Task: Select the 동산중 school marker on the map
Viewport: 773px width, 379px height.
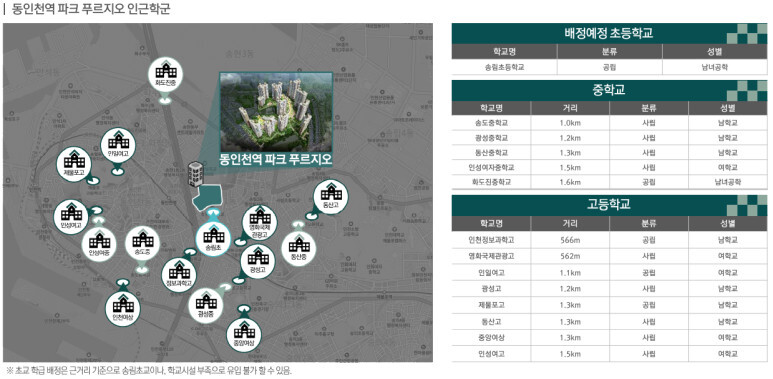Action: click(x=299, y=248)
